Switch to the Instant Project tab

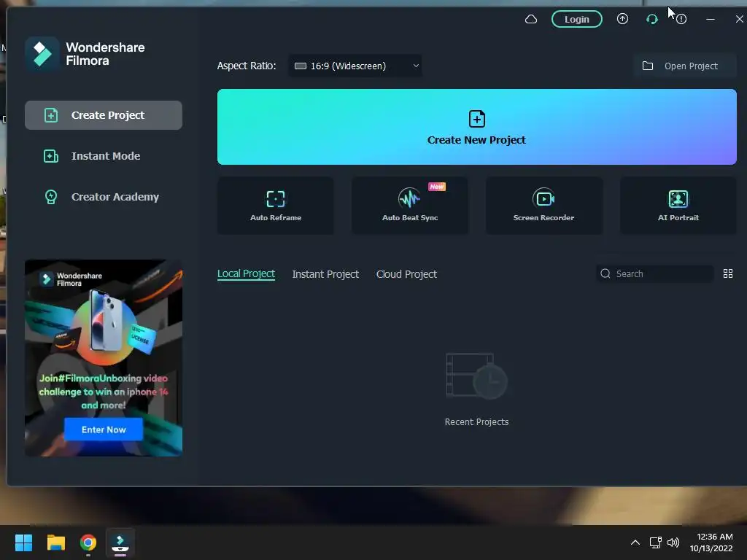(x=325, y=274)
